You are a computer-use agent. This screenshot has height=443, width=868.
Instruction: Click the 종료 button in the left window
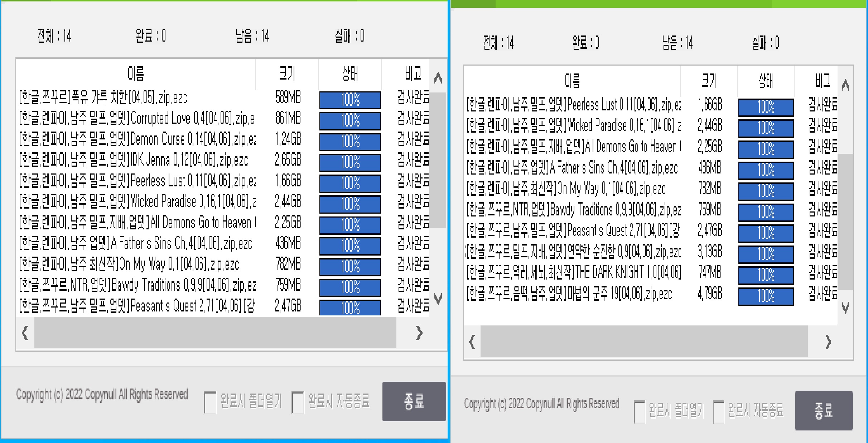click(x=414, y=401)
